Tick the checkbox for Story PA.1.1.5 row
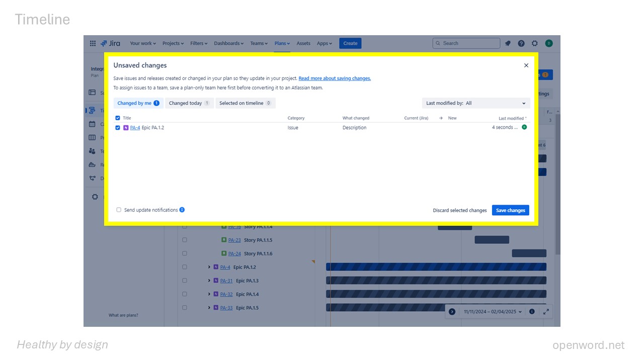The height and width of the screenshot is (362, 644). click(x=185, y=240)
